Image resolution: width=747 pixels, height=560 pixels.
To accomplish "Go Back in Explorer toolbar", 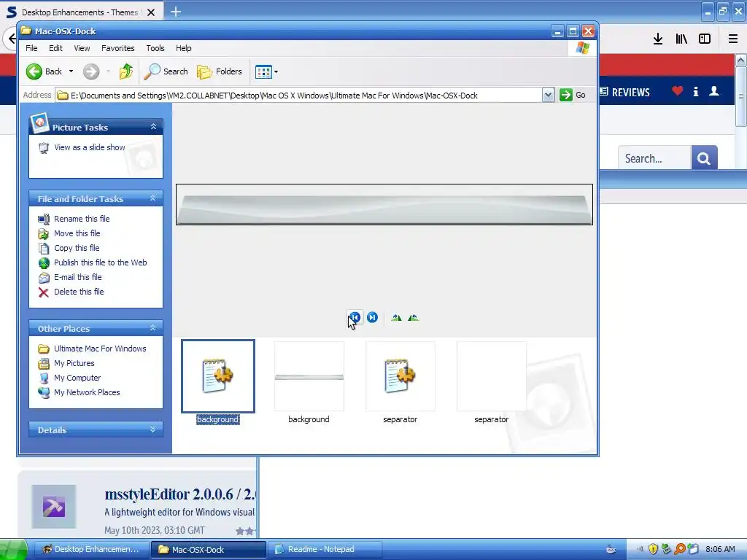I will (x=44, y=71).
